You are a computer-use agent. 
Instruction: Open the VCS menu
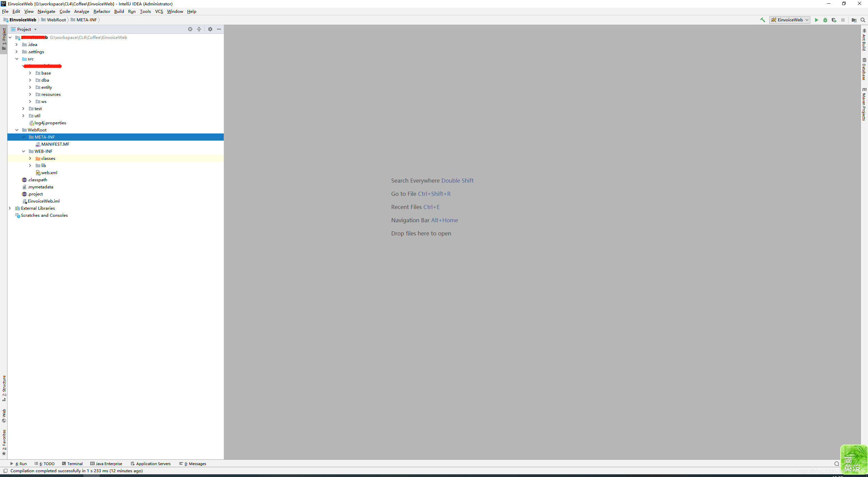pos(159,11)
